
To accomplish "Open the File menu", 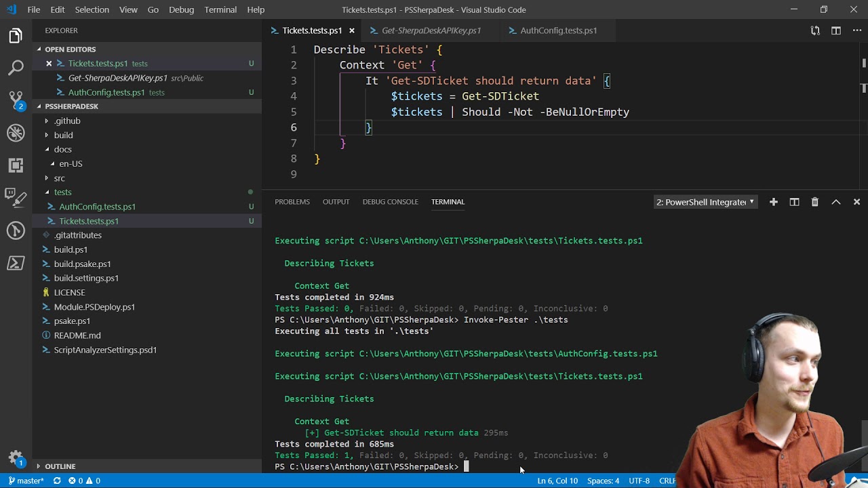I will click(34, 9).
